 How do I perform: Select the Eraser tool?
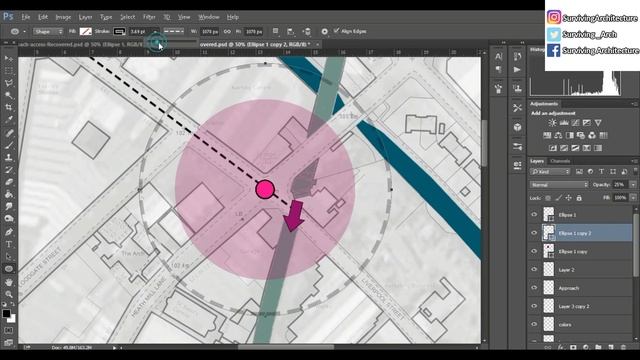click(9, 182)
